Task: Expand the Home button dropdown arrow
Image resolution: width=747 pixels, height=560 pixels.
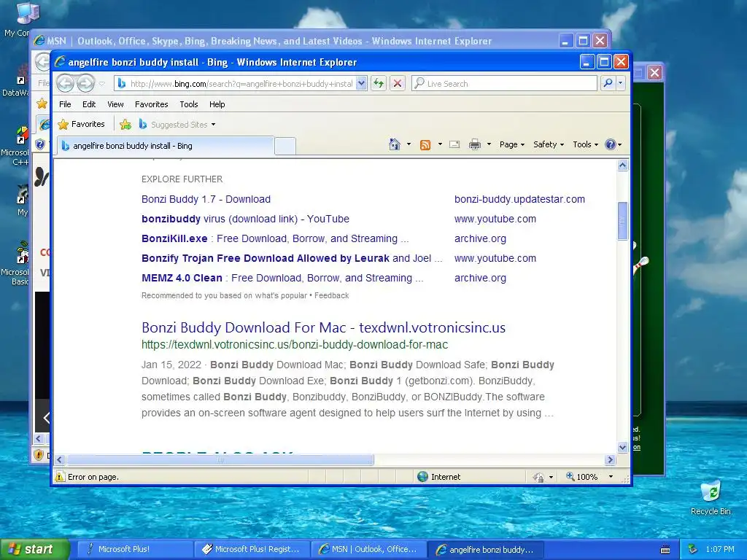Action: pos(409,144)
